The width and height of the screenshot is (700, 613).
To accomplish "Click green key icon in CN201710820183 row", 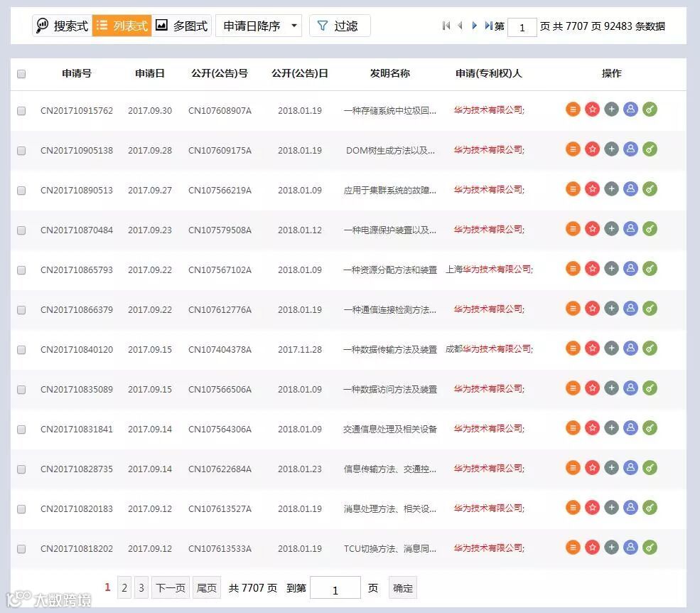I will 650,507.
